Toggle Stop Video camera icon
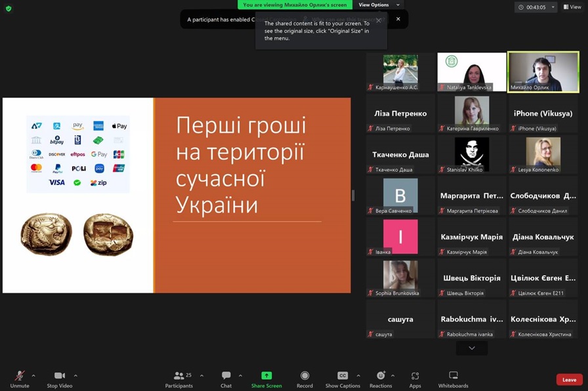This screenshot has width=588, height=391. tap(60, 376)
